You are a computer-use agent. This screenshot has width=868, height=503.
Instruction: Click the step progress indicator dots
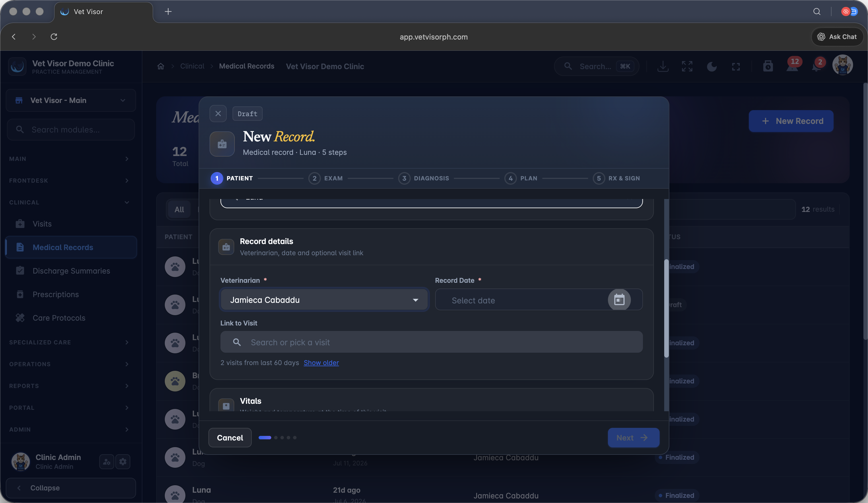[277, 438]
